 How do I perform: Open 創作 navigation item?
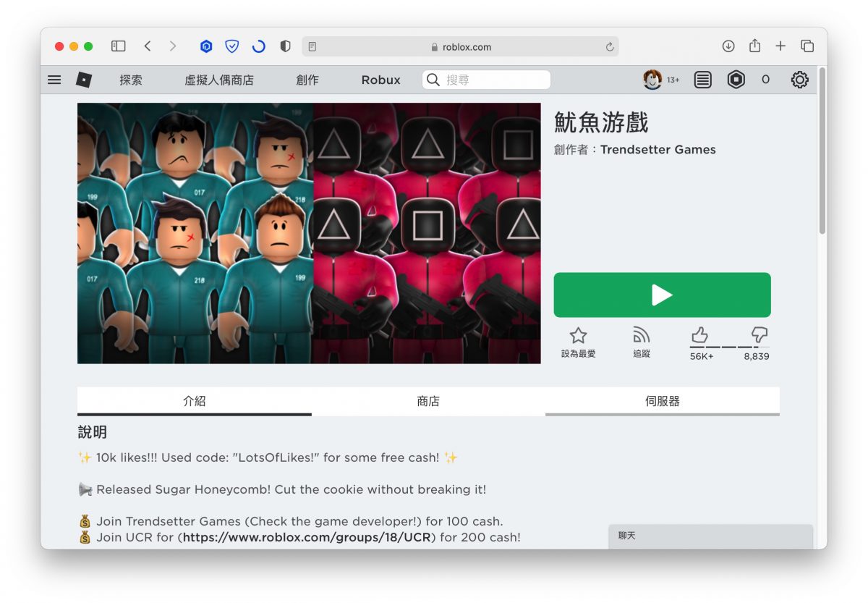pos(307,80)
